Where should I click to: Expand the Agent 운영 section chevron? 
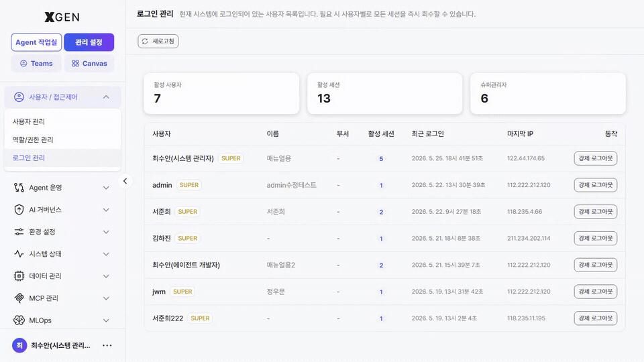(106, 188)
